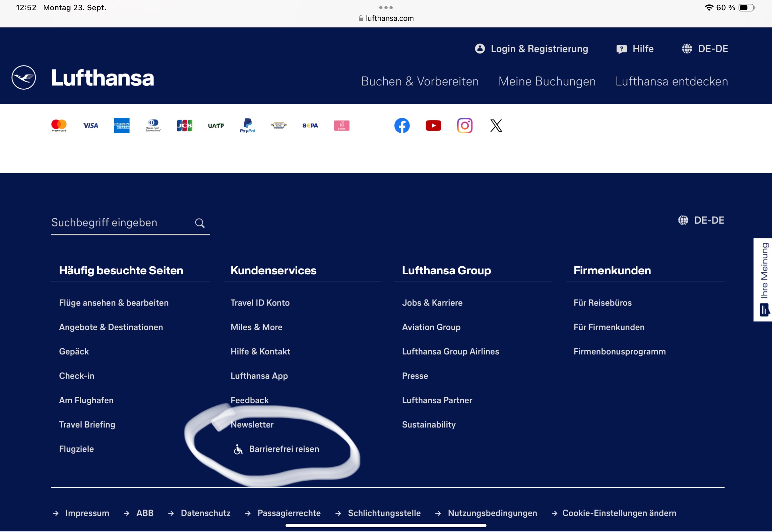Image resolution: width=772 pixels, height=532 pixels.
Task: Click the Visa payment icon
Action: 90,126
